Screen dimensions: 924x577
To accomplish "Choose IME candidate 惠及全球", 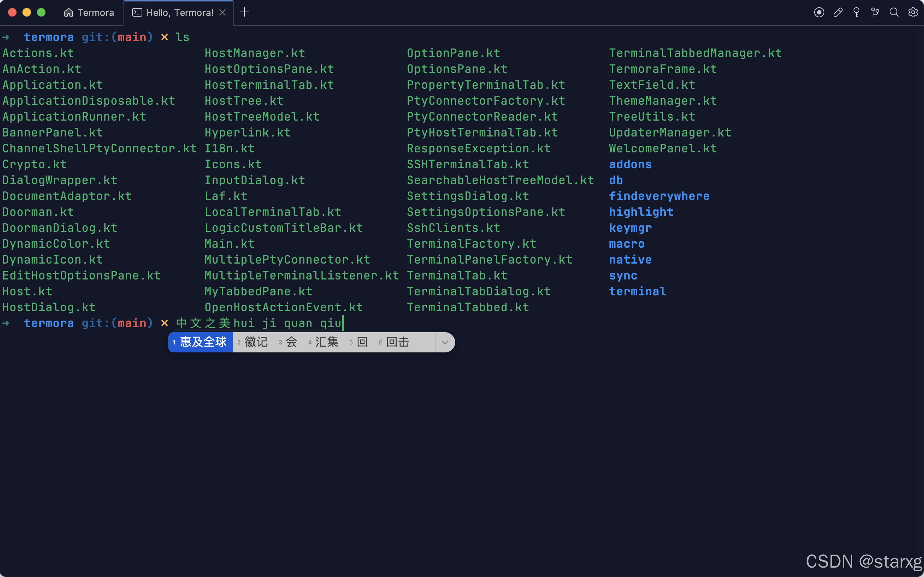I will point(200,342).
